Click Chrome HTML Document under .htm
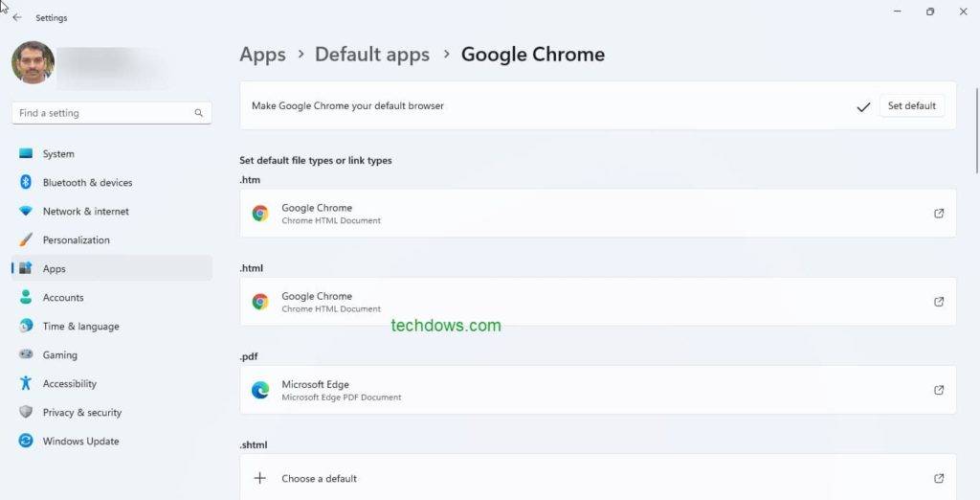 [x=331, y=221]
